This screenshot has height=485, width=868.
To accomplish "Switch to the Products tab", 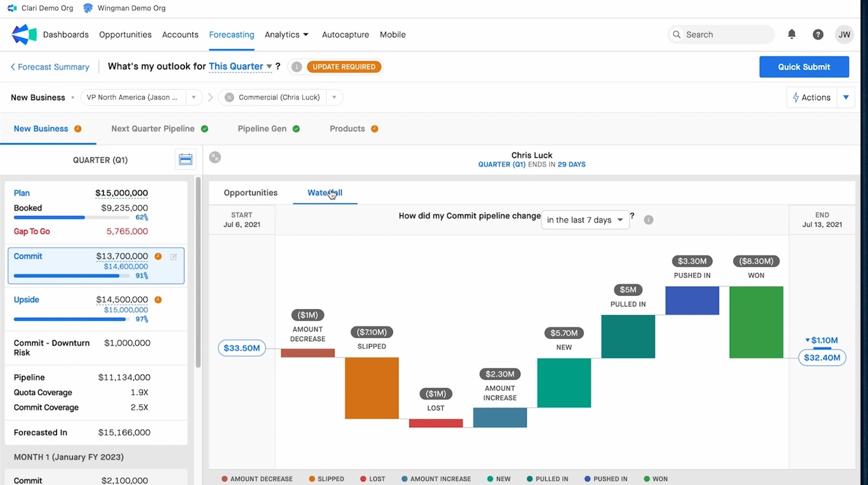I will click(x=347, y=129).
